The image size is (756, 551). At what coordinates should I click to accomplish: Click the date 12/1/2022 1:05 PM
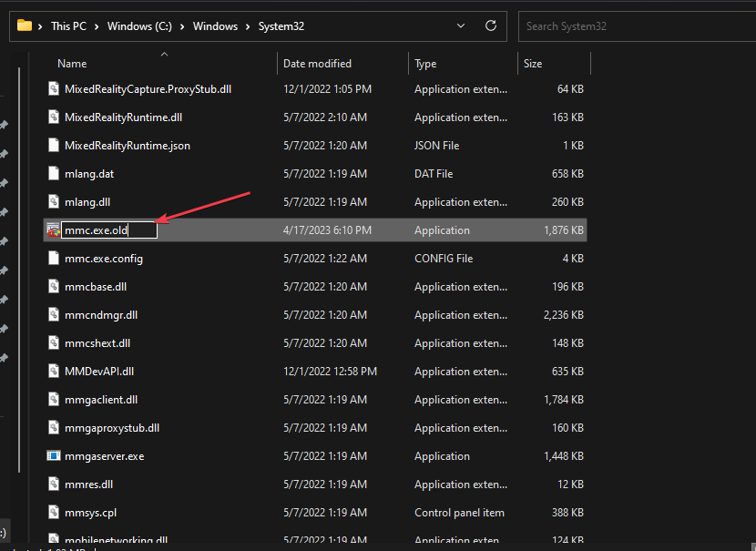tap(327, 89)
